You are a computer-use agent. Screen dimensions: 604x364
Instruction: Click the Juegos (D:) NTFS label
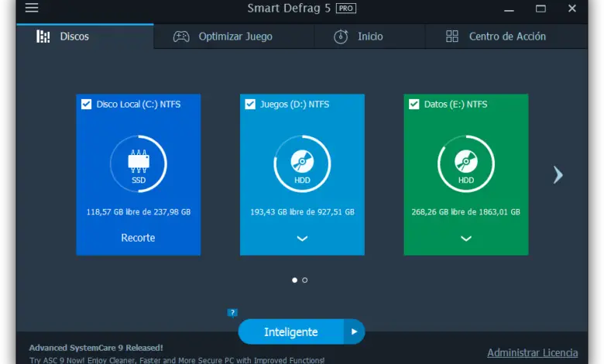(295, 105)
